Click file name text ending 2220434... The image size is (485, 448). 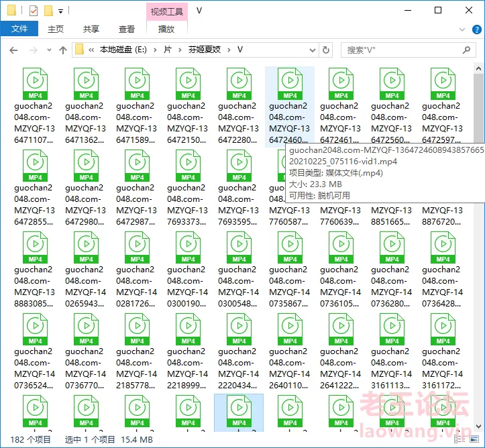click(239, 368)
